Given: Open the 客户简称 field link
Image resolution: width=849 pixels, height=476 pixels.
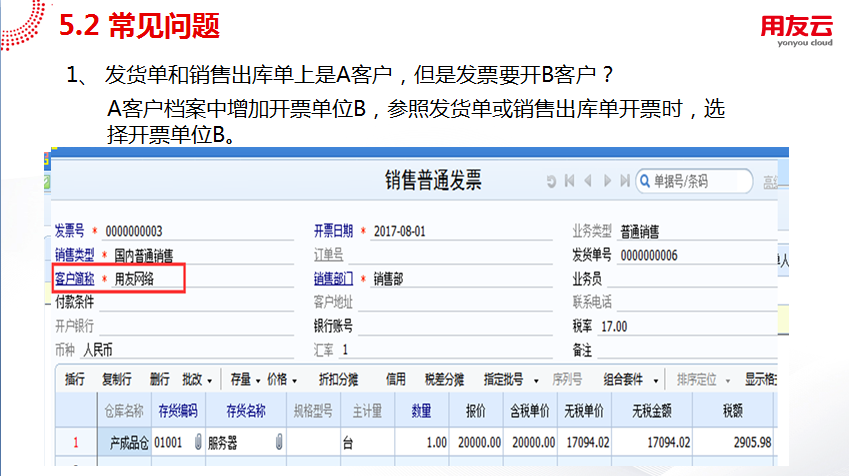Looking at the screenshot, I should click(x=74, y=278).
